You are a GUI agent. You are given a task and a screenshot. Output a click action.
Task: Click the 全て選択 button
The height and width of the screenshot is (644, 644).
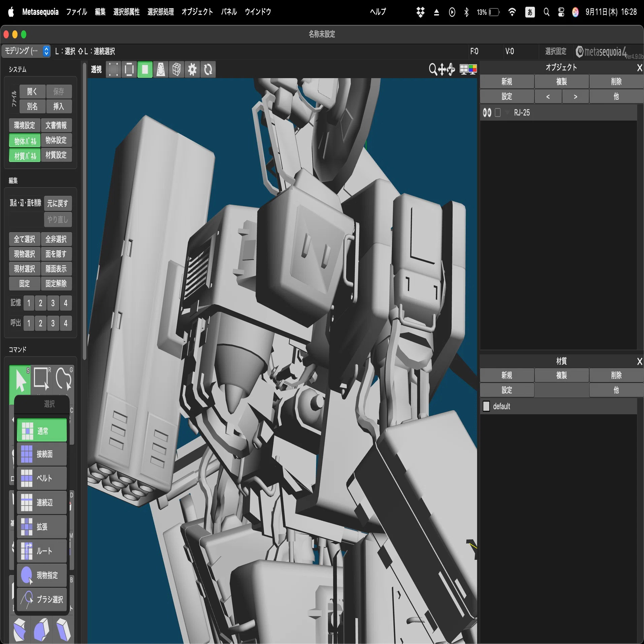pyautogui.click(x=25, y=239)
